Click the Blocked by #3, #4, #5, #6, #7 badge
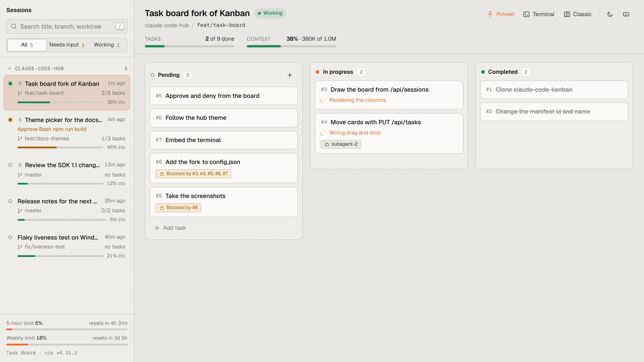This screenshot has height=362, width=644. pos(193,174)
